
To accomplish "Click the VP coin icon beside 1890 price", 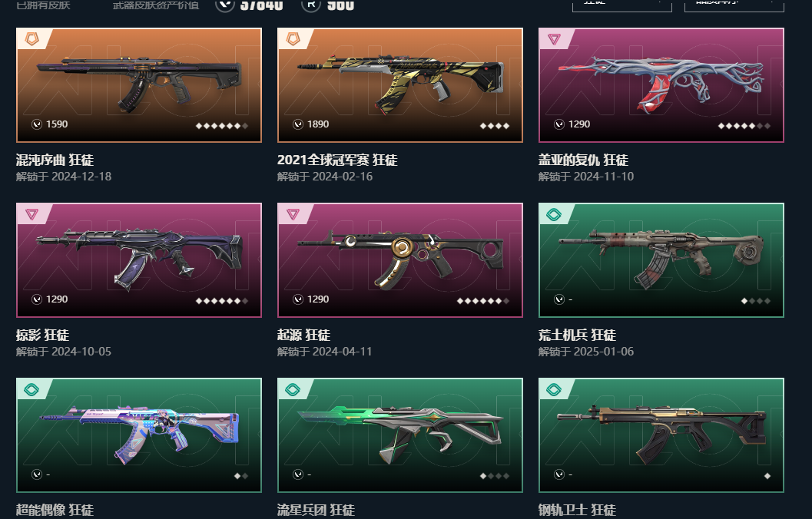I will click(x=298, y=124).
